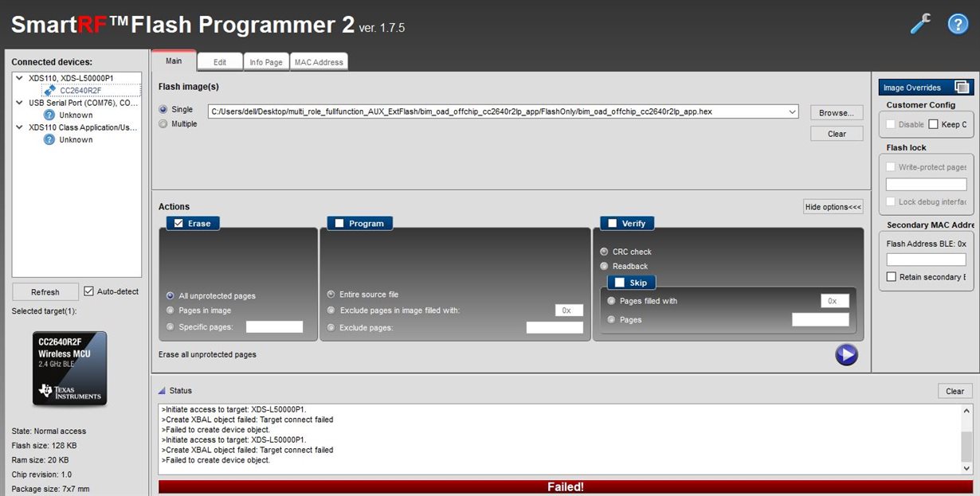Image resolution: width=980 pixels, height=496 pixels.
Task: Open the help question mark icon
Action: tap(957, 24)
